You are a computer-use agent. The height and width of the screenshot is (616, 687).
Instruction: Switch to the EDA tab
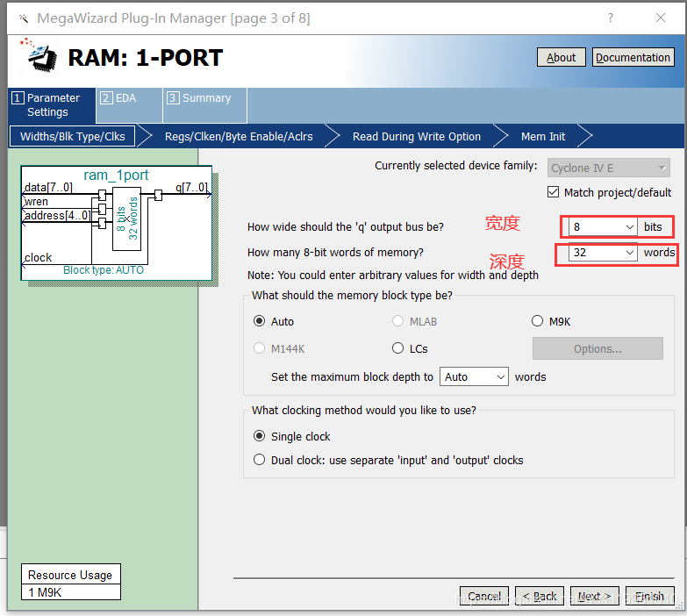click(x=129, y=105)
